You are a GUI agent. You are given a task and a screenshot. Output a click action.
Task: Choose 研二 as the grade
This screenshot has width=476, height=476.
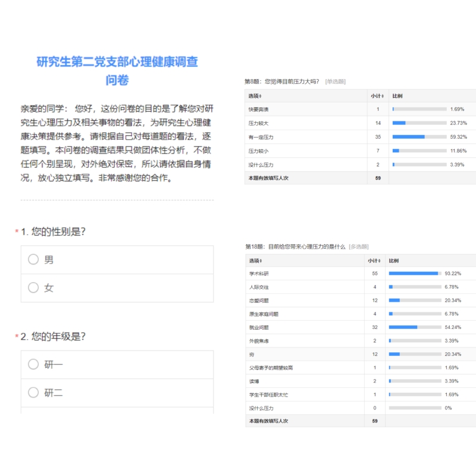pos(33,393)
